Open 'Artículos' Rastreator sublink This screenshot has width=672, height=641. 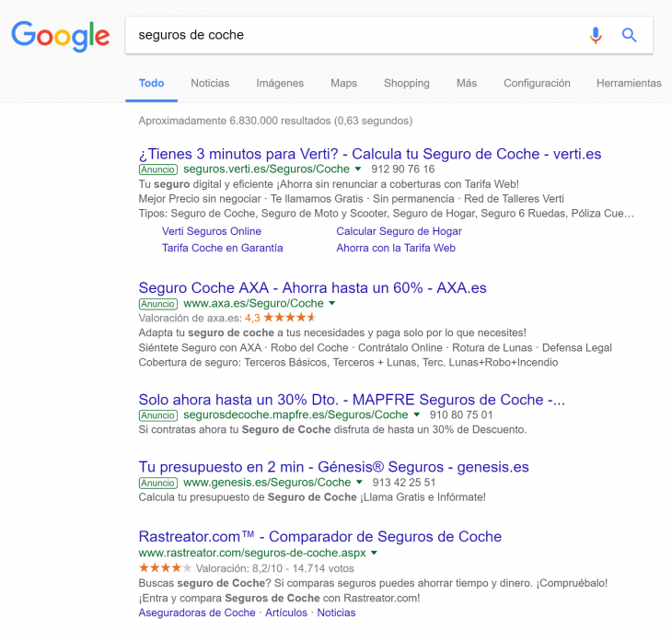click(x=286, y=612)
